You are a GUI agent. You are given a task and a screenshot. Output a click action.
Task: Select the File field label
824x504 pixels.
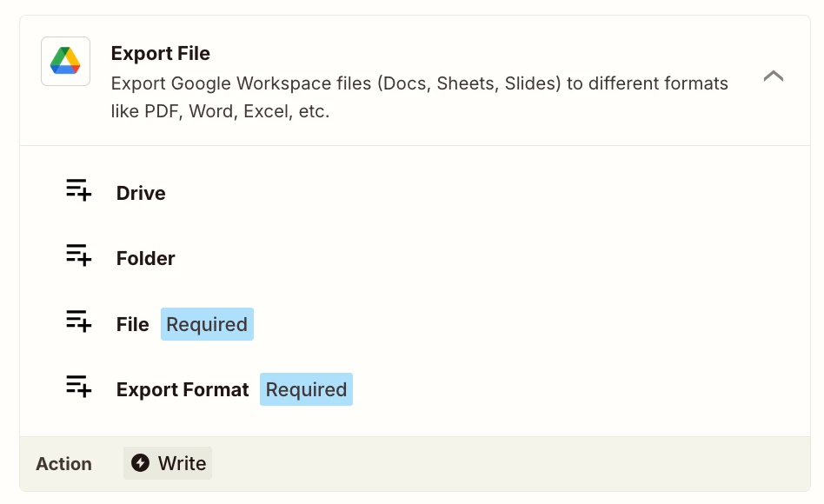point(132,324)
